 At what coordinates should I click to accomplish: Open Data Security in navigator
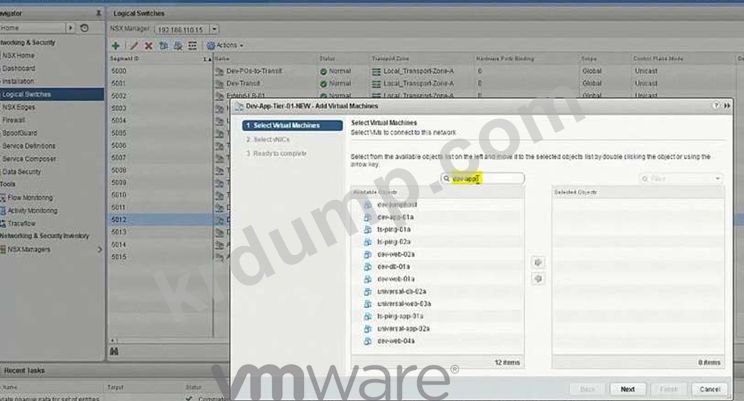coord(21,172)
